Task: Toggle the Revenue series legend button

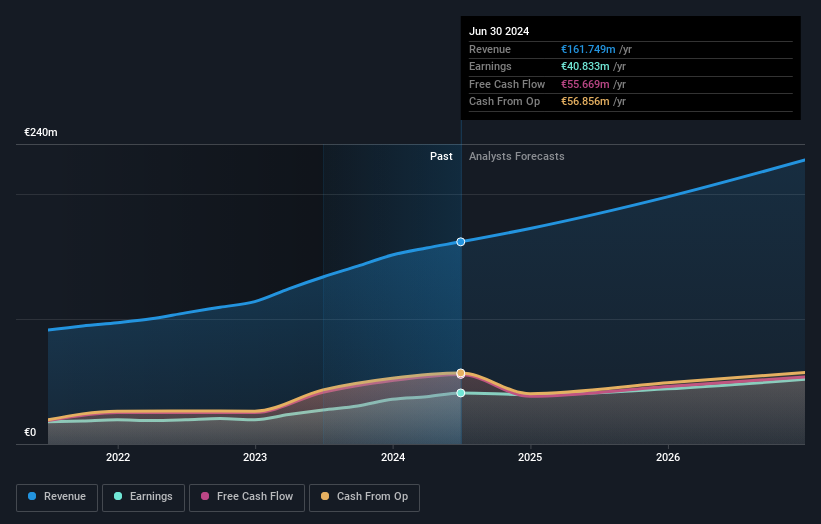Action: 57,497
